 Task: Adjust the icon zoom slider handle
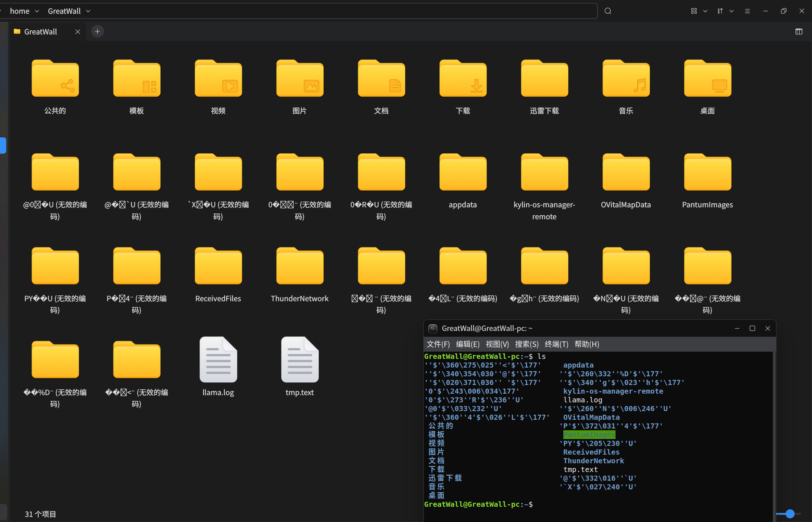790,514
